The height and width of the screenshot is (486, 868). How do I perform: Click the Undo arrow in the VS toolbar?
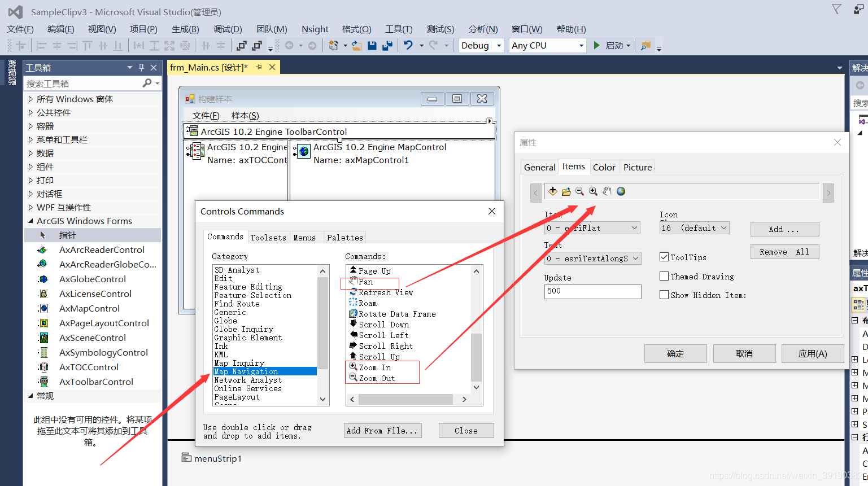pyautogui.click(x=408, y=46)
